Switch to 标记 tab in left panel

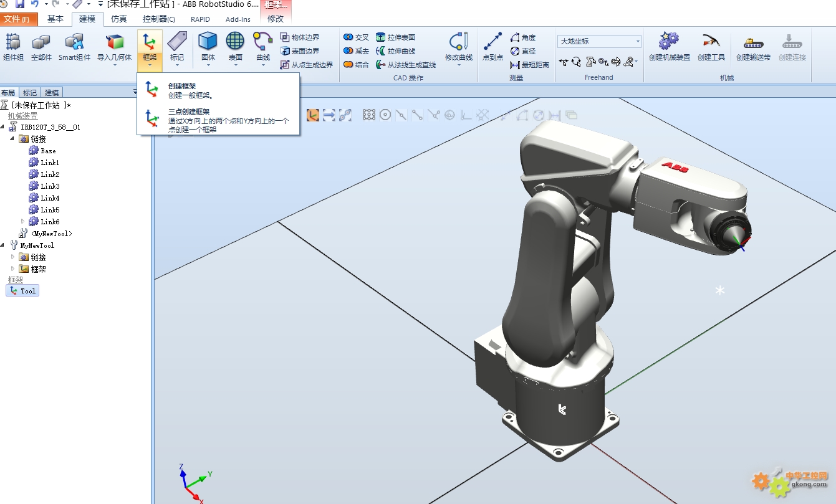tap(30, 92)
